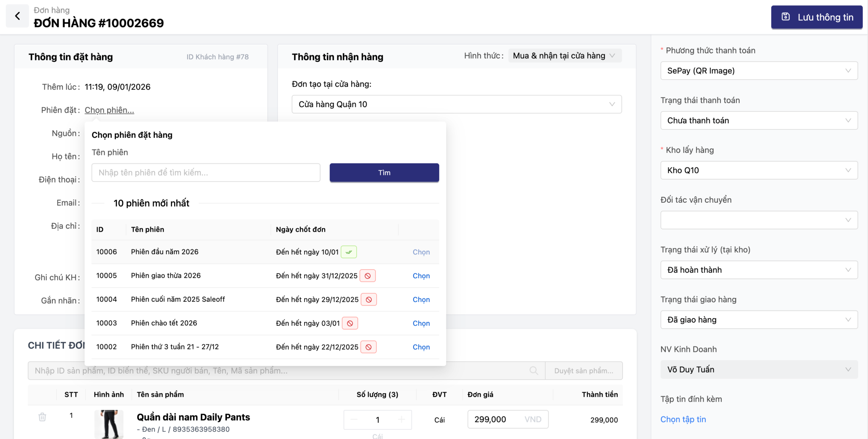868x439 pixels.
Task: Click the Chọn tập tin attachment link
Action: (683, 419)
